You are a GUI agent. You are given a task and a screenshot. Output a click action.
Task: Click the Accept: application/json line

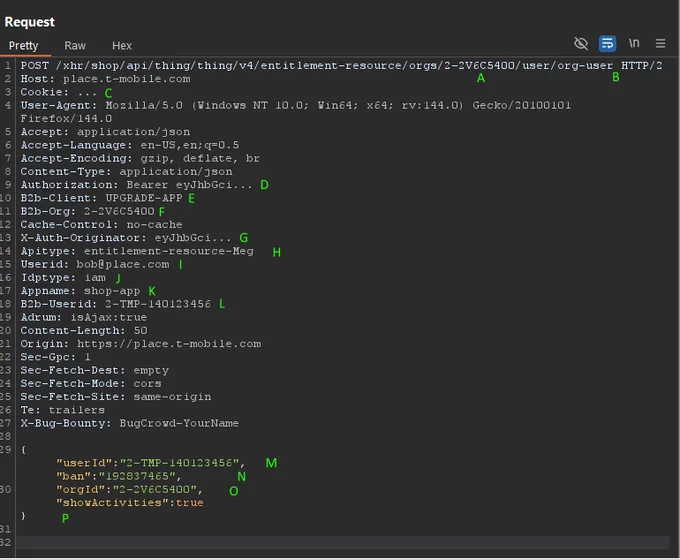click(105, 132)
